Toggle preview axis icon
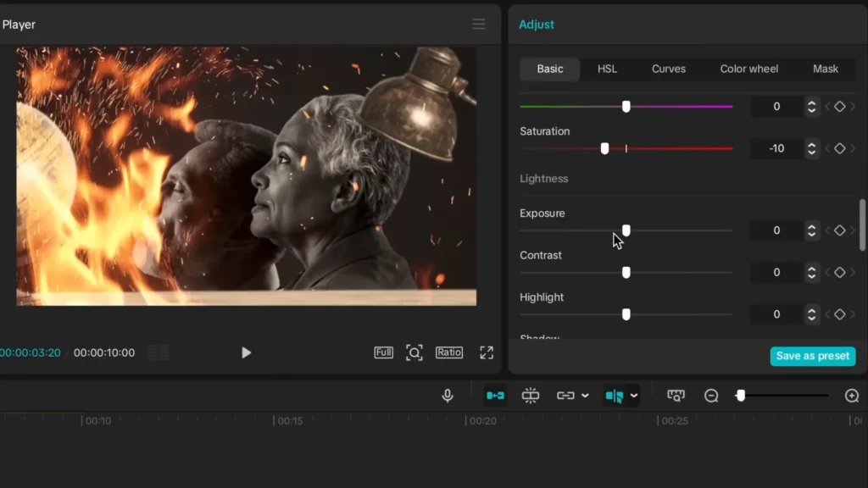 coord(615,396)
